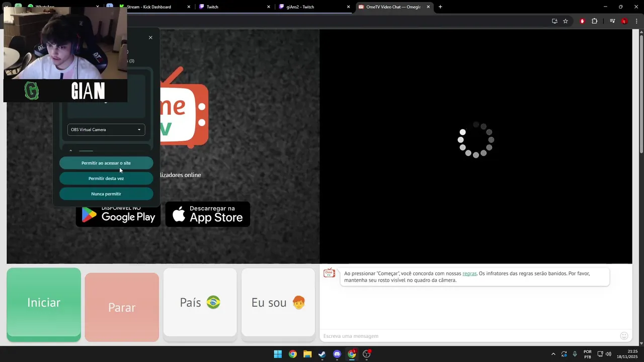This screenshot has width=644, height=362.
Task: Open the Chrome profile avatar
Action: (624, 21)
